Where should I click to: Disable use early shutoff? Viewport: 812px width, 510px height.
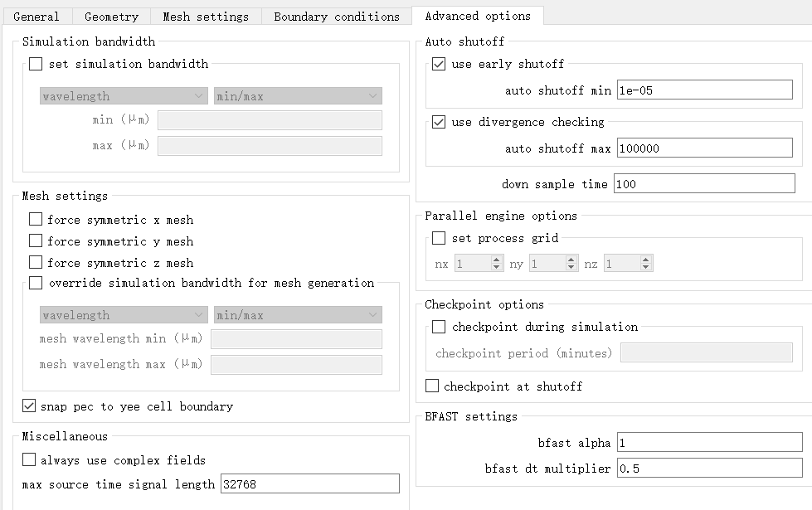[439, 64]
